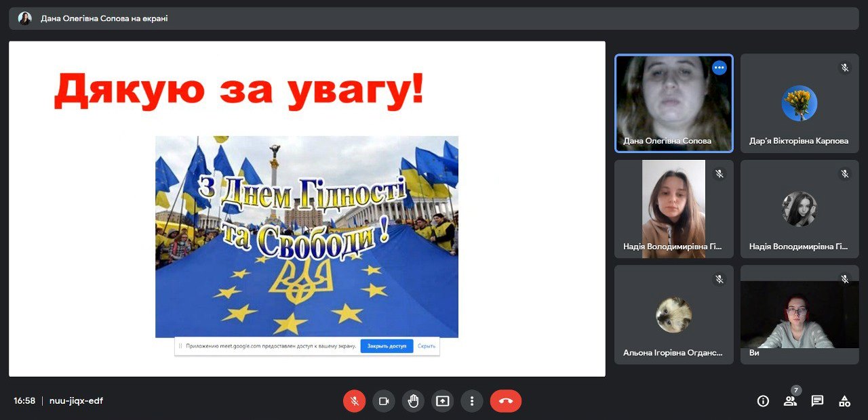Click muted mic icon on the Ви tile
The height and width of the screenshot is (420, 868).
(x=845, y=279)
